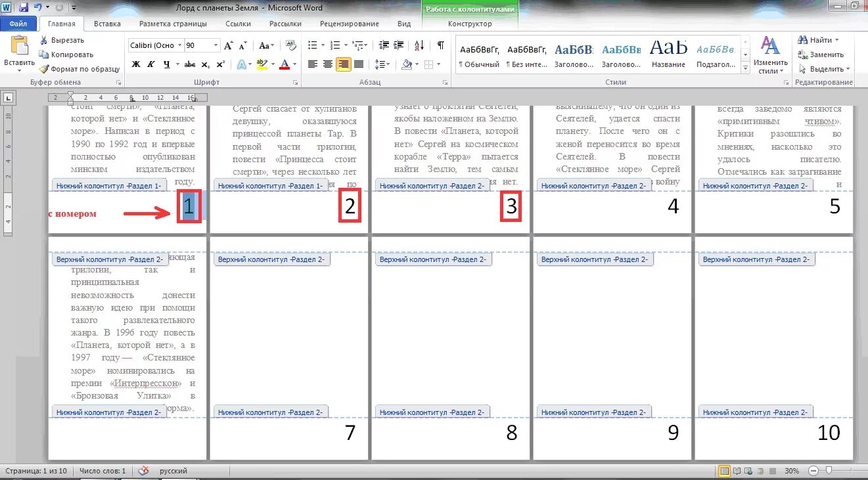The image size is (868, 480).
Task: Click status bar page count Страница: 1 из 10
Action: click(x=36, y=471)
